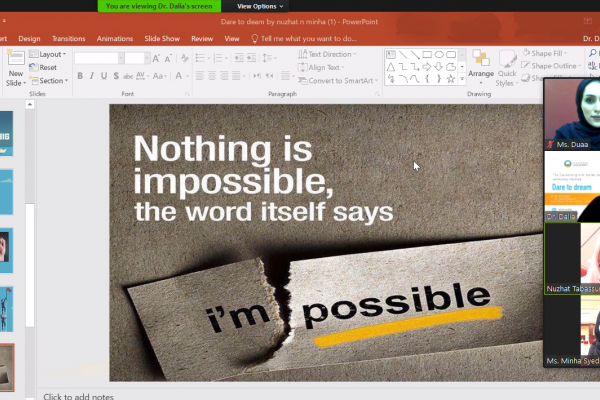This screenshot has height=400, width=600.
Task: Click the Underline text icon
Action: (105, 76)
